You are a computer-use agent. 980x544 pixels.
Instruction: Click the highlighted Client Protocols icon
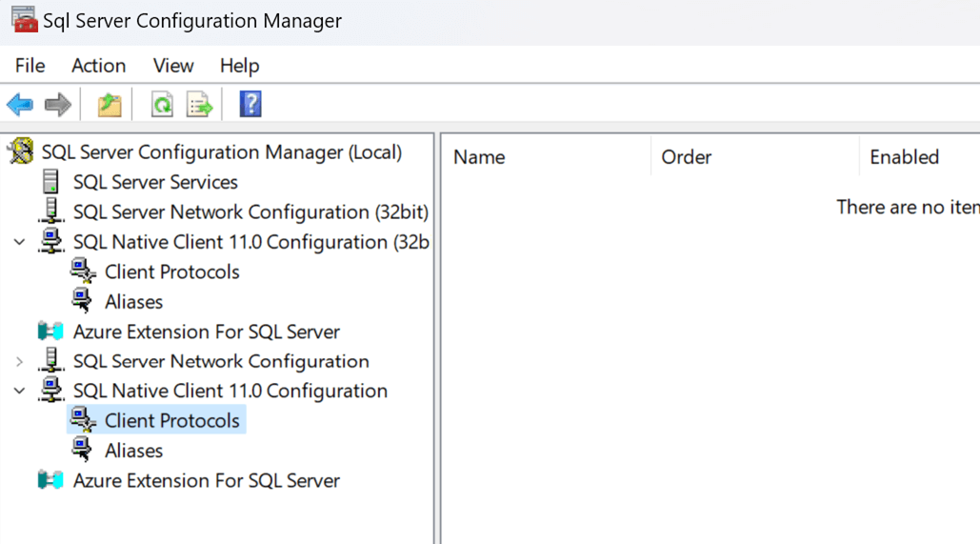pyautogui.click(x=83, y=420)
